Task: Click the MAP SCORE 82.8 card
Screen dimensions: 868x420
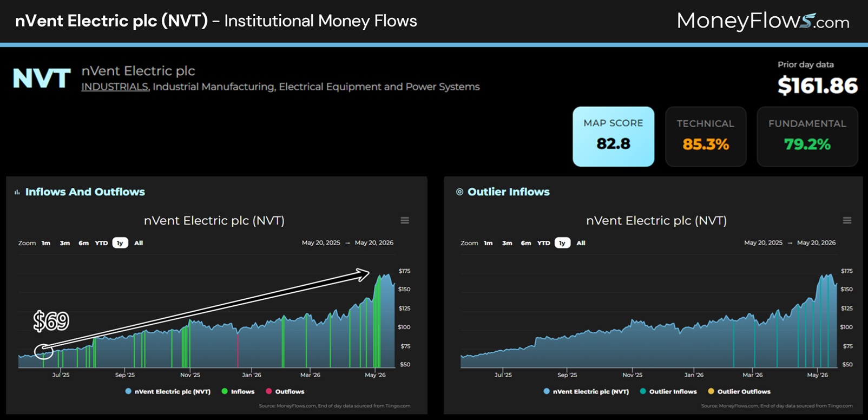Action: point(614,136)
